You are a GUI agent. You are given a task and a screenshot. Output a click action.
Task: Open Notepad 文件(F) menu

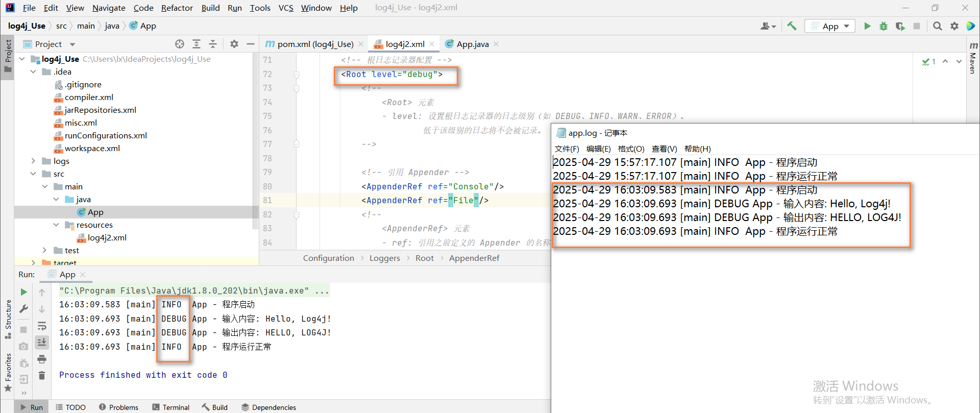[x=567, y=149]
